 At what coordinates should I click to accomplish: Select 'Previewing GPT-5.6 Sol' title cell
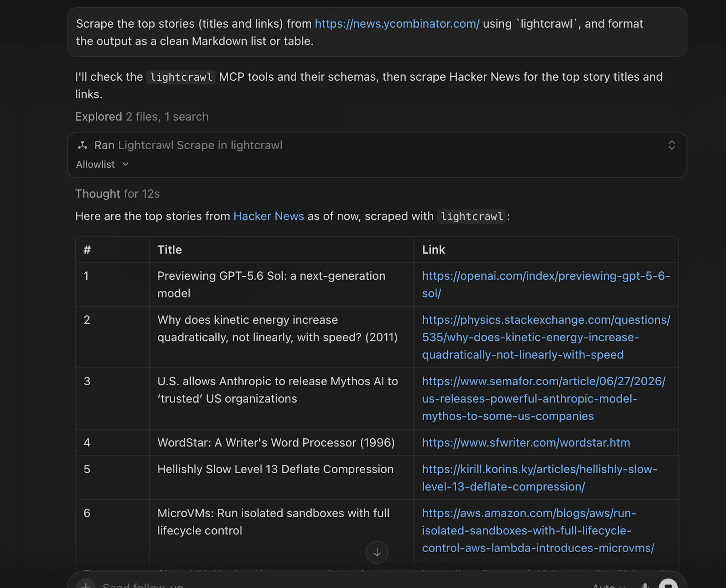(x=281, y=284)
